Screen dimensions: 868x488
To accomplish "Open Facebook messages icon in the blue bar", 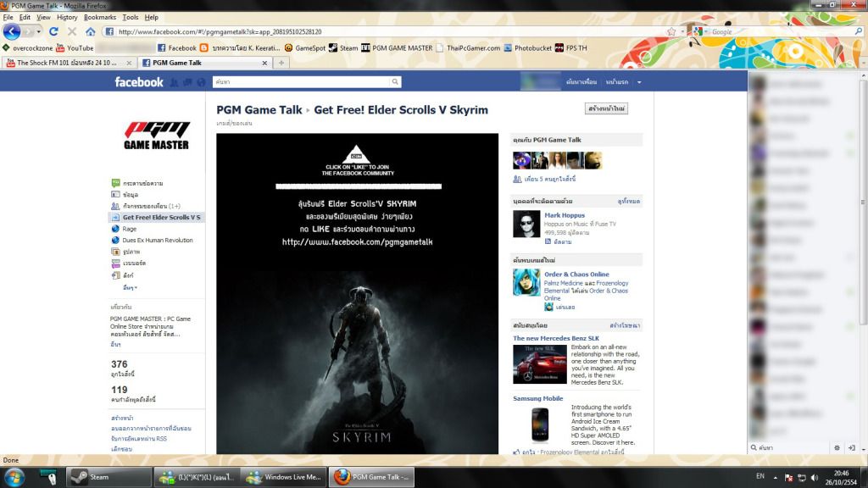I will point(186,82).
